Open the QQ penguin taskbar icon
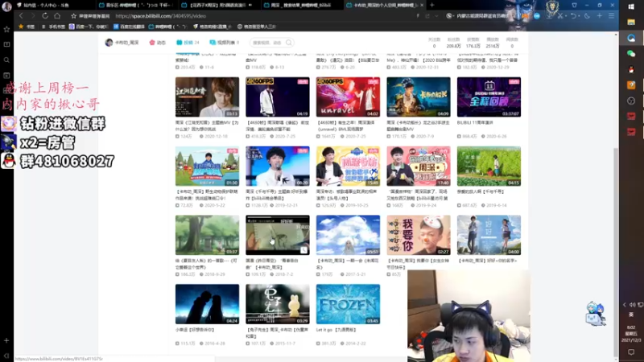 coord(631,69)
